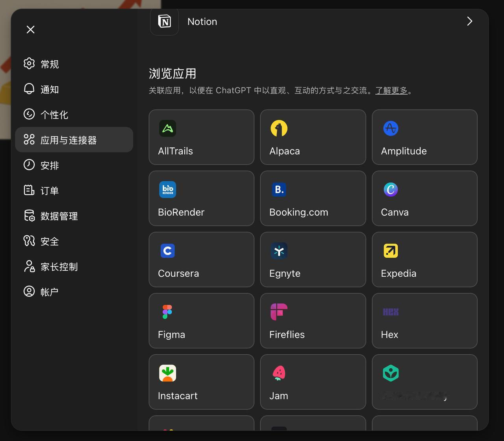This screenshot has width=504, height=441.
Task: Click Expedia's yellow arrow icon
Action: (391, 251)
